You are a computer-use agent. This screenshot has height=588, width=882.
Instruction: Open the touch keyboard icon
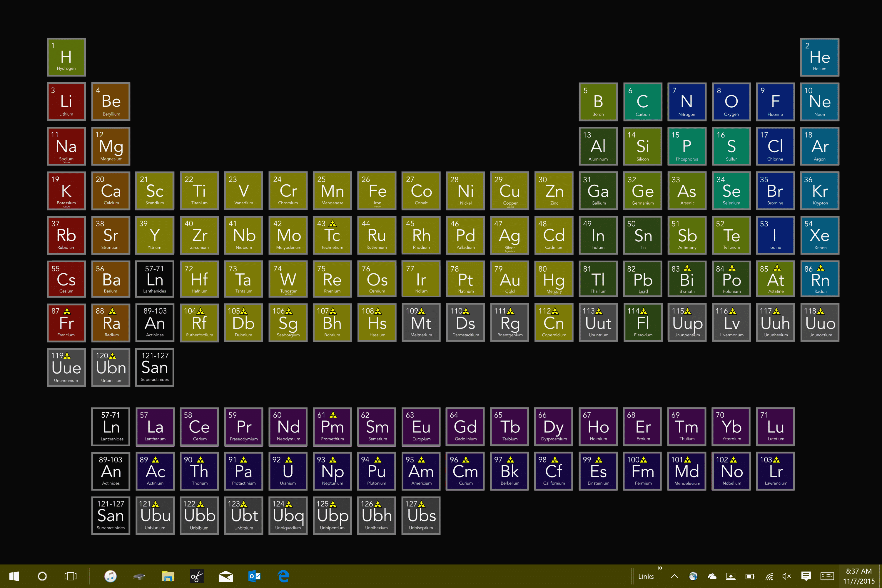[x=827, y=576]
